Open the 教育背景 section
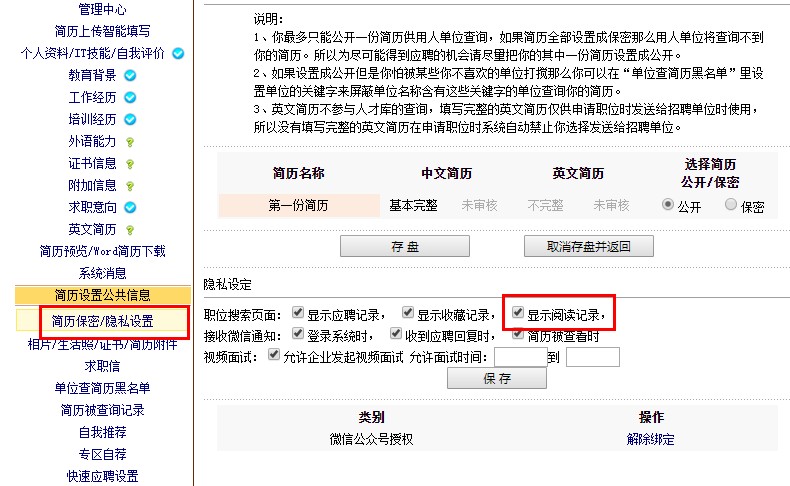This screenshot has width=790, height=486. click(92, 76)
